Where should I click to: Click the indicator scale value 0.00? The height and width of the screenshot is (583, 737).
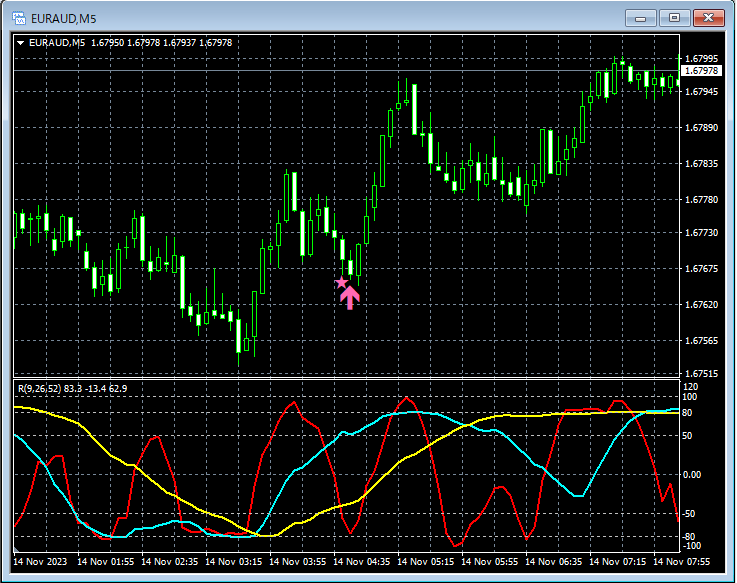[692, 475]
